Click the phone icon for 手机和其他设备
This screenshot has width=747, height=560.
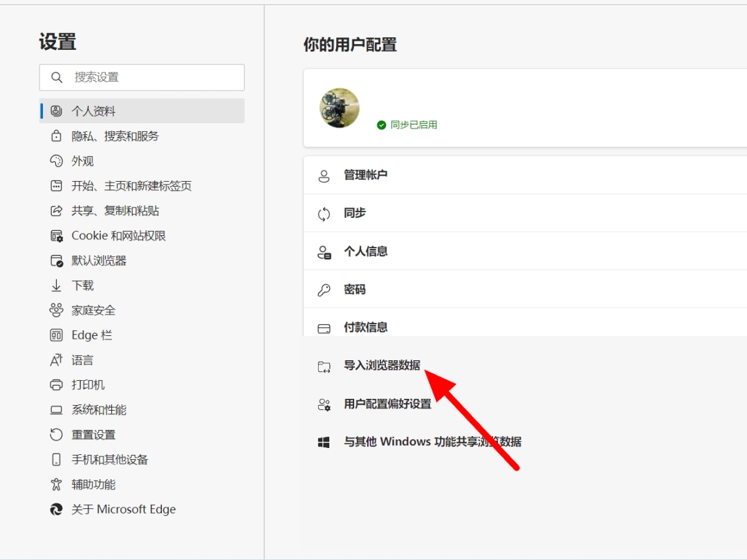click(56, 460)
